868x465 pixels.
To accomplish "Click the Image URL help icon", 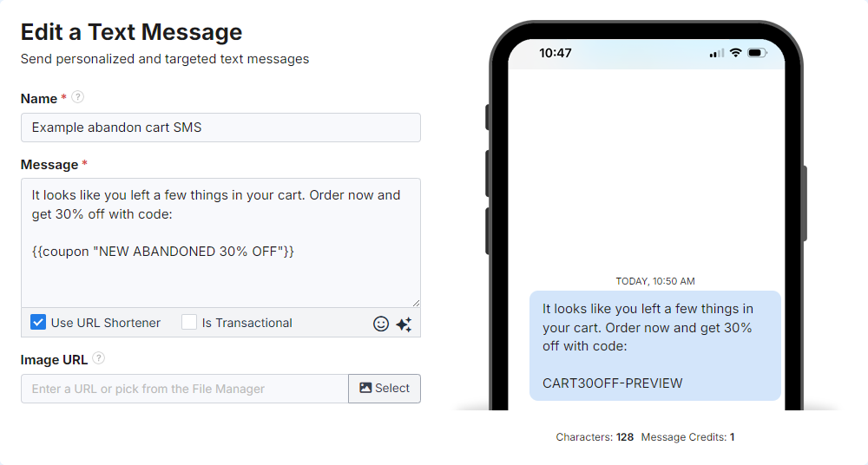I will 99,358.
